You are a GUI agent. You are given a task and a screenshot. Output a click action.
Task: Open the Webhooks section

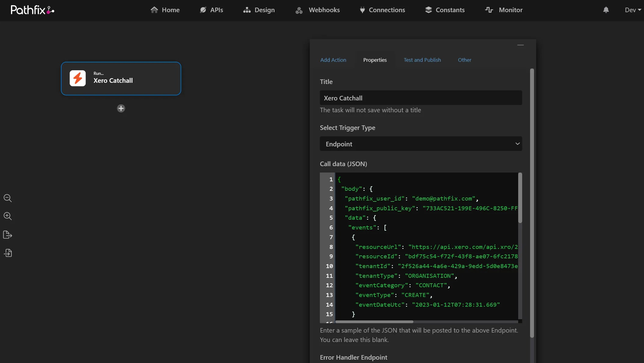coord(318,10)
